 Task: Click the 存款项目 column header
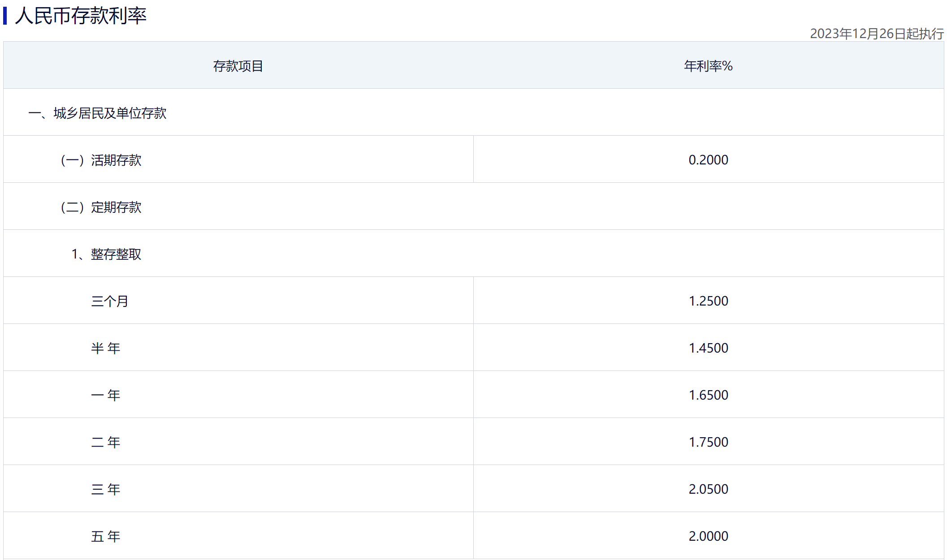238,66
